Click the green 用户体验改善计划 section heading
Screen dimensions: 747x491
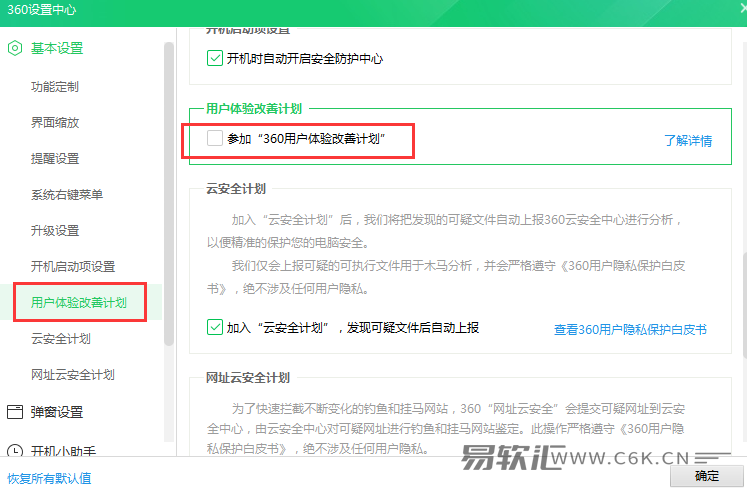point(254,109)
